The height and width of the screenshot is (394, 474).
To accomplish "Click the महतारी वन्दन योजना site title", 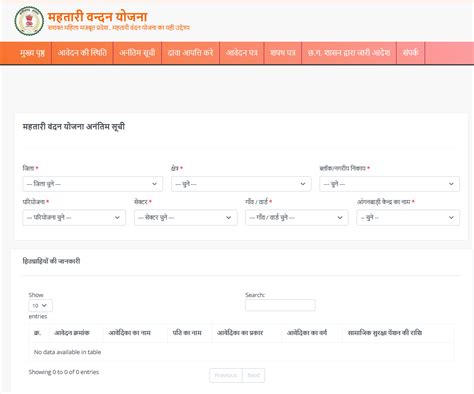I will (97, 17).
